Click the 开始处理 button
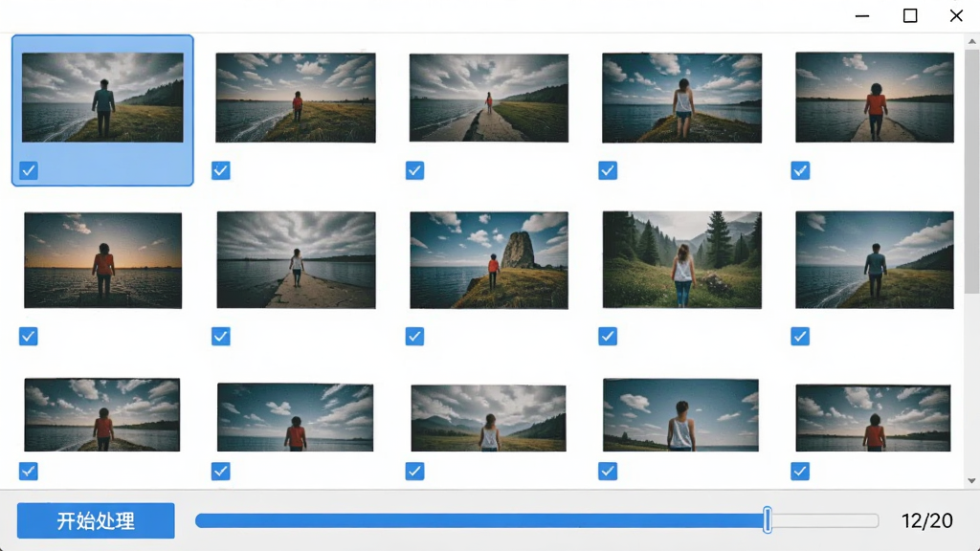Screen dimensions: 980x551 (96, 520)
